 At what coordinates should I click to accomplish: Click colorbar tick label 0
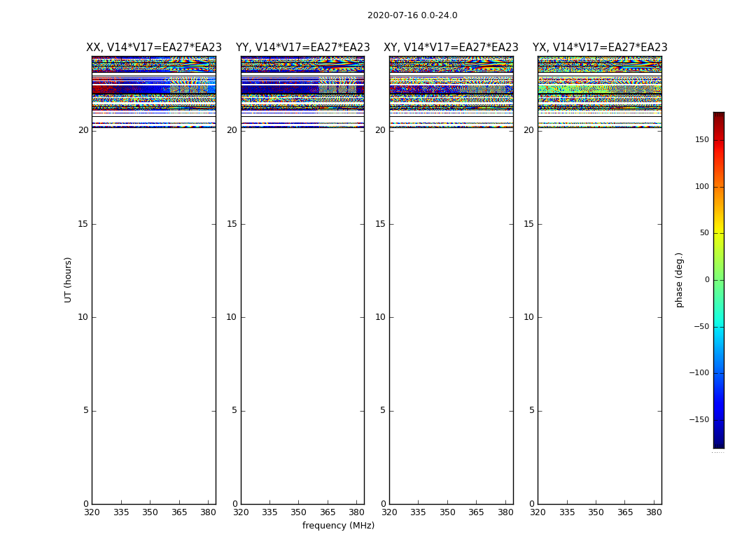[707, 280]
